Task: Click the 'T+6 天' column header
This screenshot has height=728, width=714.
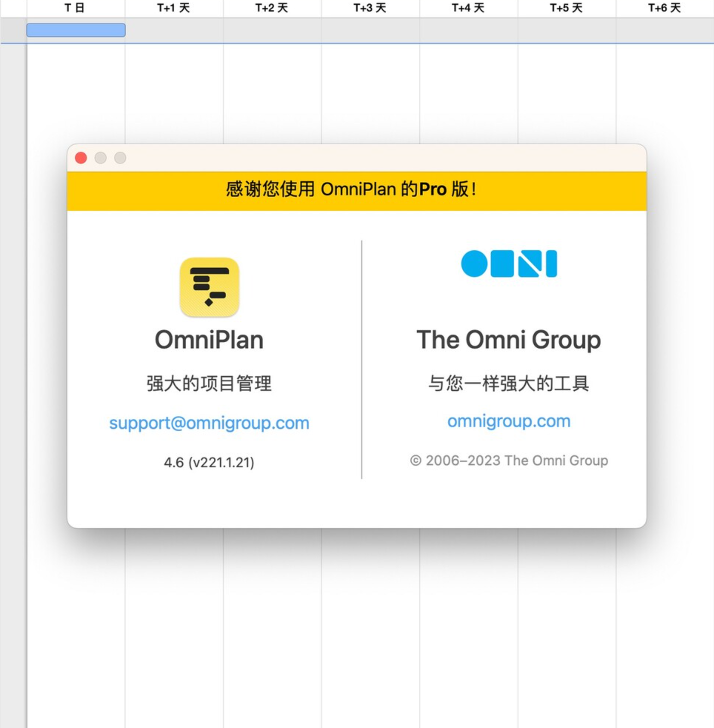Action: (x=665, y=8)
